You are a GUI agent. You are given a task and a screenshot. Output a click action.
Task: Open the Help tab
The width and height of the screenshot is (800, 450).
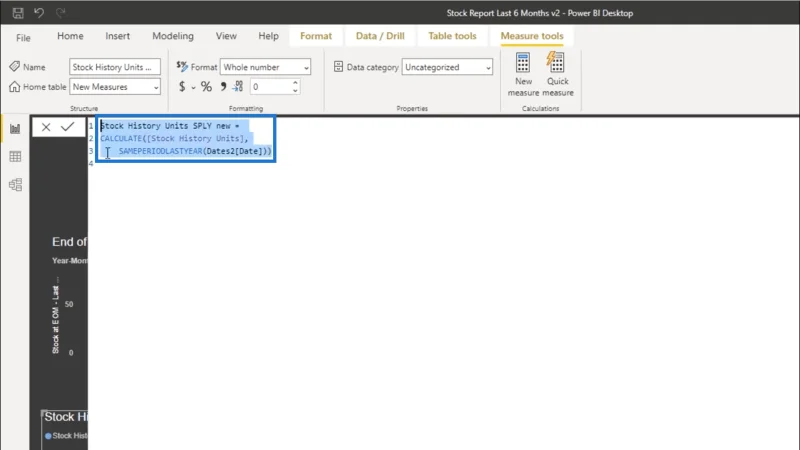pyautogui.click(x=268, y=36)
